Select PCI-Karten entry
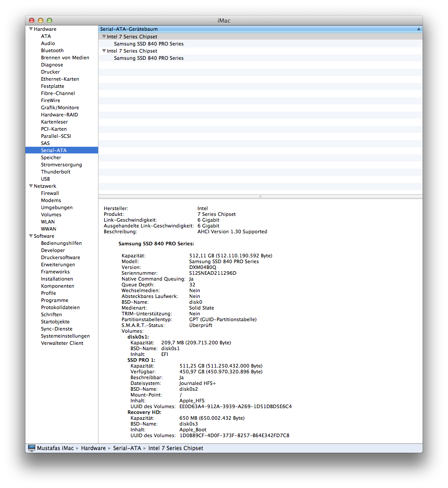Screen dimensions: 448x488 (x=54, y=129)
